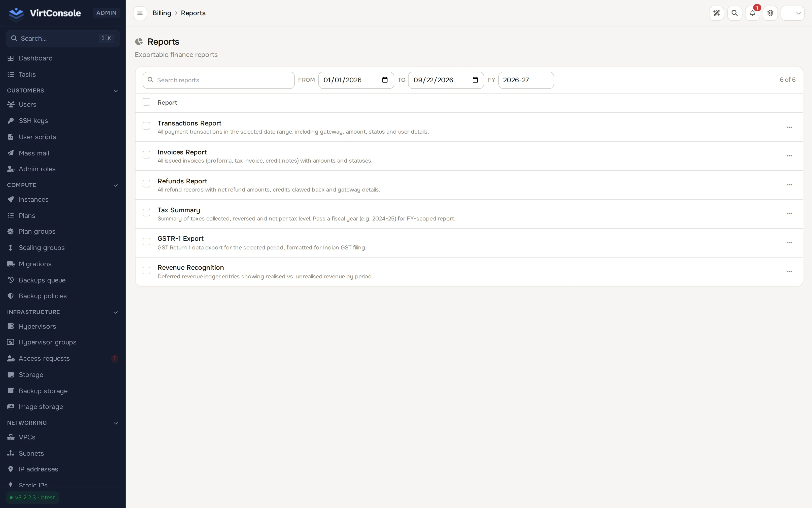Open the FROM date calendar picker icon
This screenshot has width=812, height=508.
(x=385, y=80)
